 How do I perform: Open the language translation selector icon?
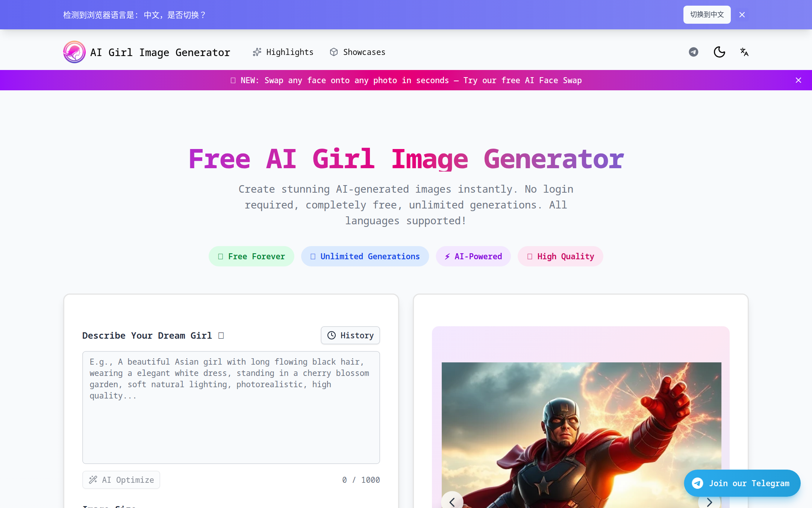click(744, 52)
